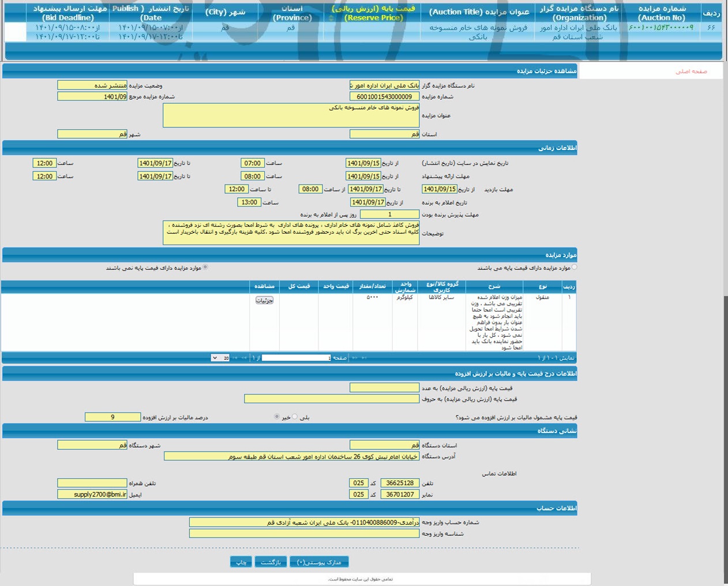Click the page number input field
728x586 pixels.
click(x=296, y=358)
